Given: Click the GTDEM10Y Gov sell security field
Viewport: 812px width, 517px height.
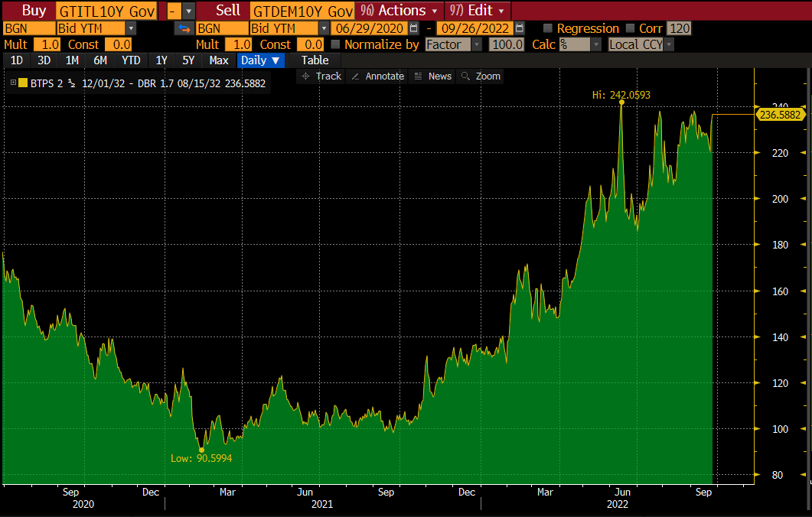Looking at the screenshot, I should click(302, 11).
